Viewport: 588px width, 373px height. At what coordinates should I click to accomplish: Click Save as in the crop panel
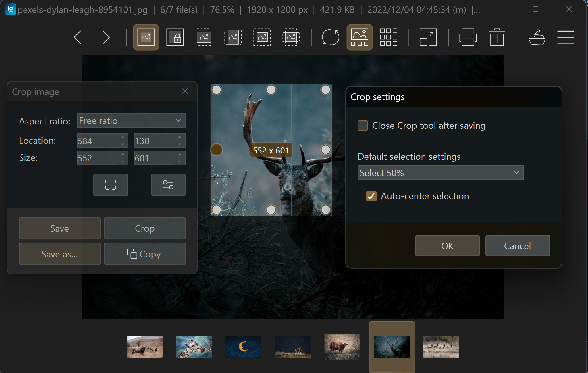coord(59,254)
